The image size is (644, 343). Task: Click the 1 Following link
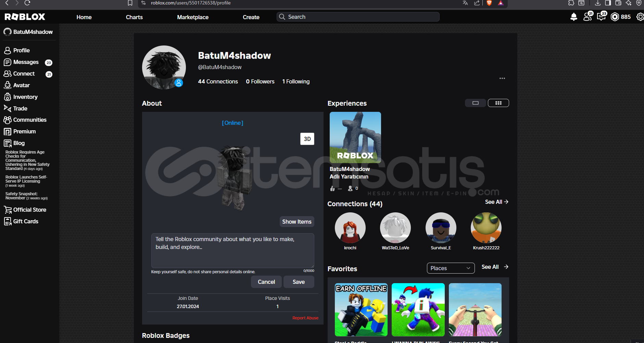point(296,81)
